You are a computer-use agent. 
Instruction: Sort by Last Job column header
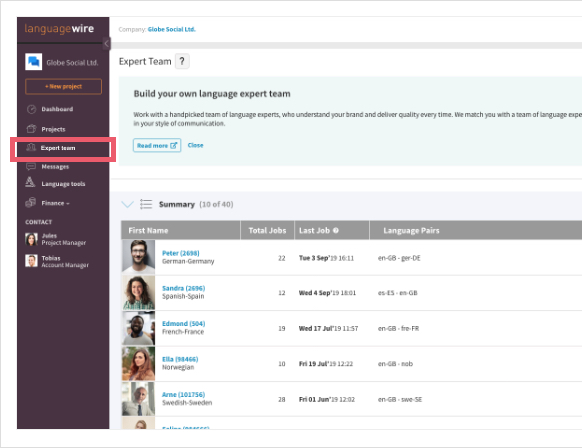coord(332,230)
